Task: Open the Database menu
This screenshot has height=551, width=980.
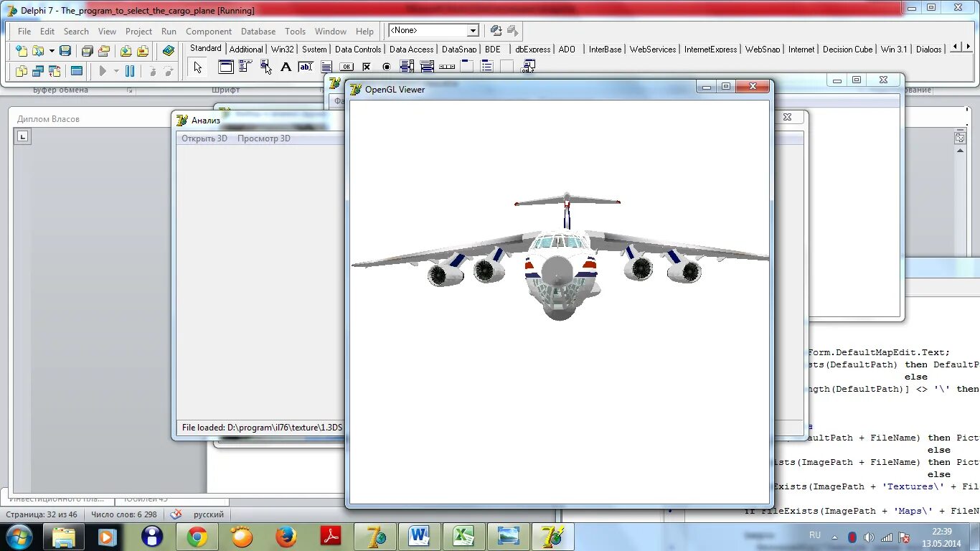Action: pyautogui.click(x=258, y=32)
